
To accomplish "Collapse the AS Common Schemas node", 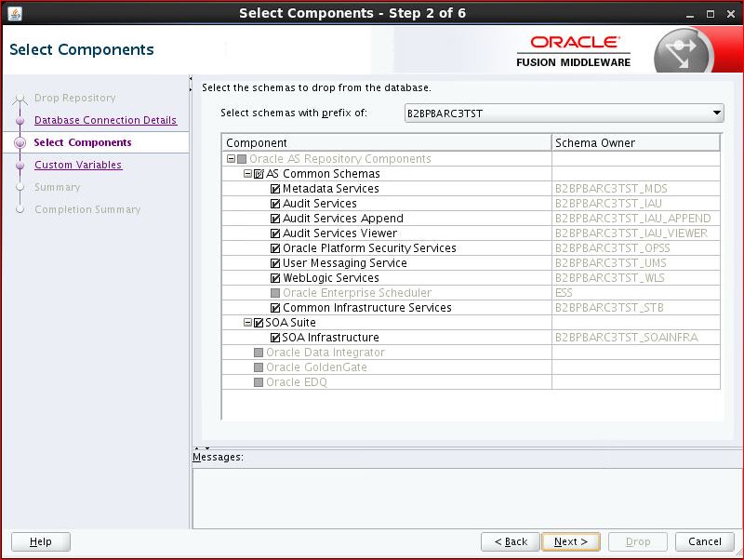I will (247, 174).
